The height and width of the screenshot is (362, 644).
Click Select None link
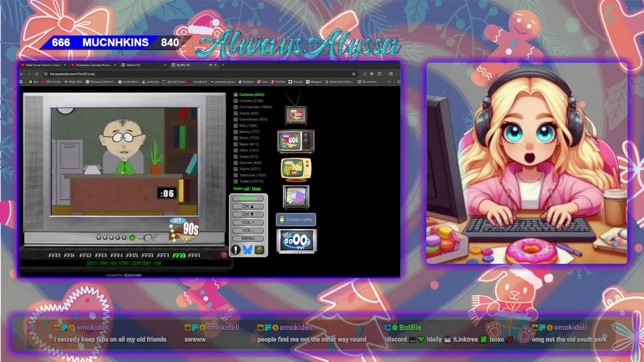pyautogui.click(x=256, y=189)
